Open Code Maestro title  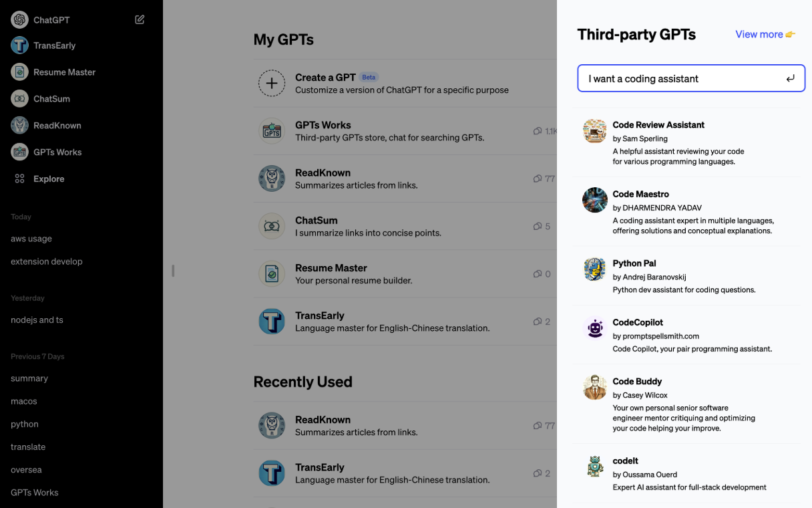[640, 195]
